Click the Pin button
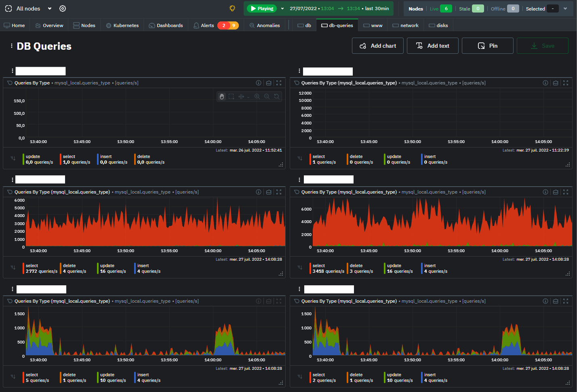The width and height of the screenshot is (577, 392). pos(487,46)
